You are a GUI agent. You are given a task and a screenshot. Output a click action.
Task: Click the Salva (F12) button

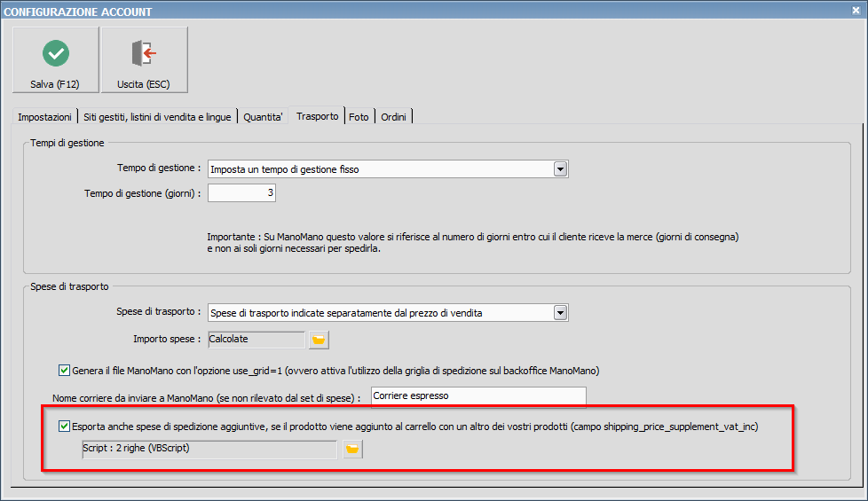pos(55,59)
